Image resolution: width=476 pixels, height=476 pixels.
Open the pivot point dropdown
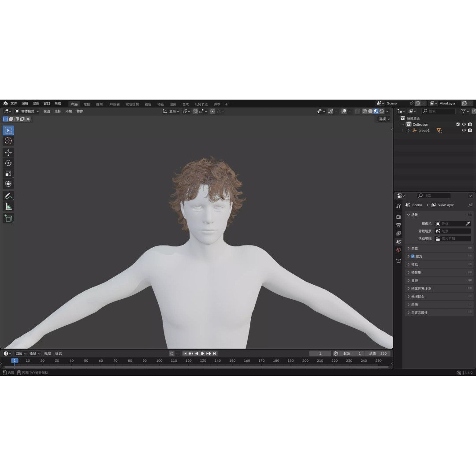tap(186, 112)
